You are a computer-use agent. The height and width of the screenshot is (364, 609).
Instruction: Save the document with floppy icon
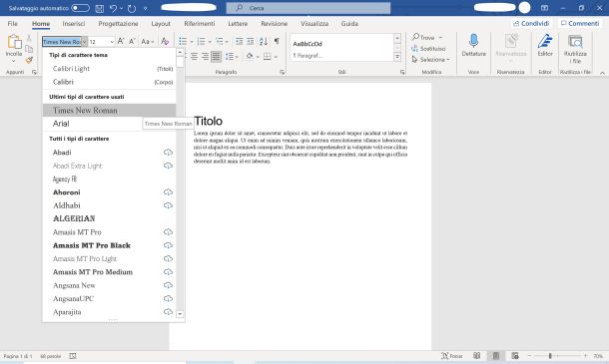pyautogui.click(x=100, y=8)
